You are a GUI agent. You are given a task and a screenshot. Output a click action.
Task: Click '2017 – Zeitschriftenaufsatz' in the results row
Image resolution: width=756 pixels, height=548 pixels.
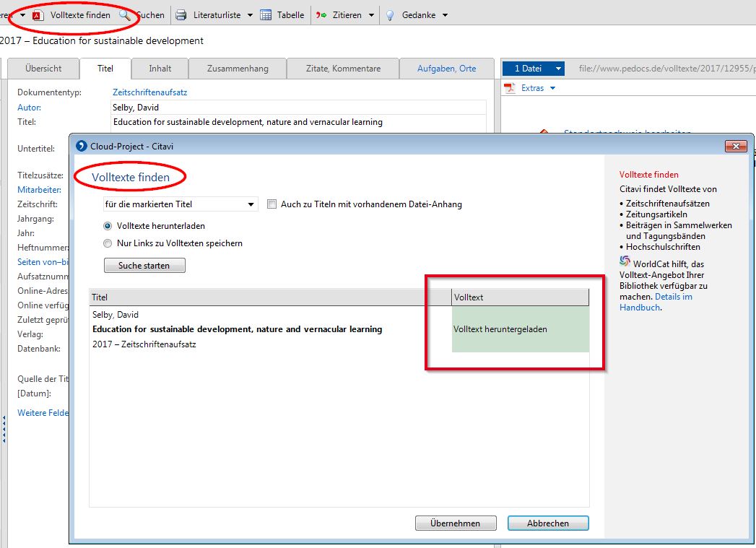144,344
